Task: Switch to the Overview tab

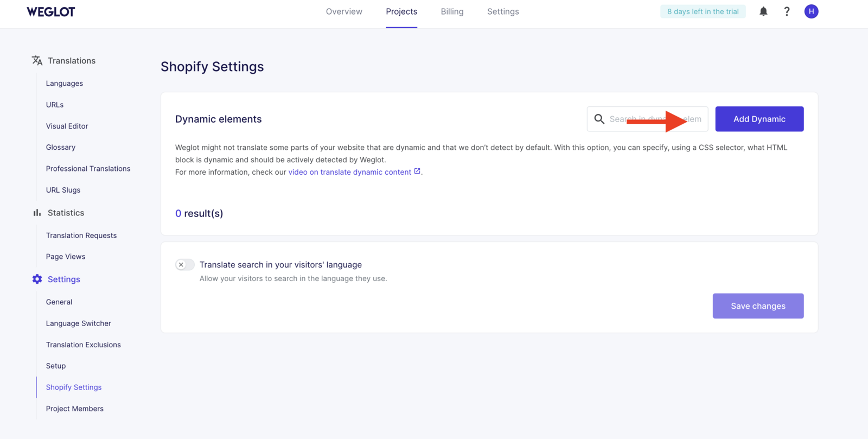Action: (x=344, y=11)
